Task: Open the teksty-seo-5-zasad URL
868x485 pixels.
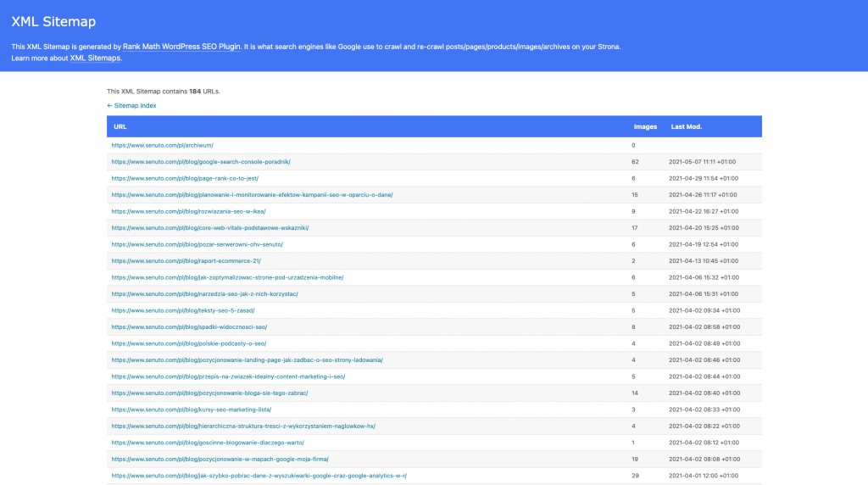Action: coord(183,310)
